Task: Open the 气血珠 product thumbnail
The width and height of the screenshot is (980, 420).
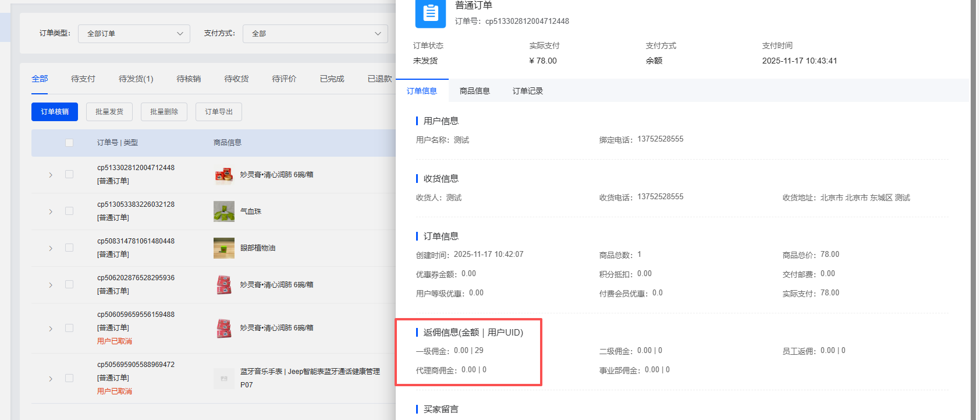Action: coord(224,211)
